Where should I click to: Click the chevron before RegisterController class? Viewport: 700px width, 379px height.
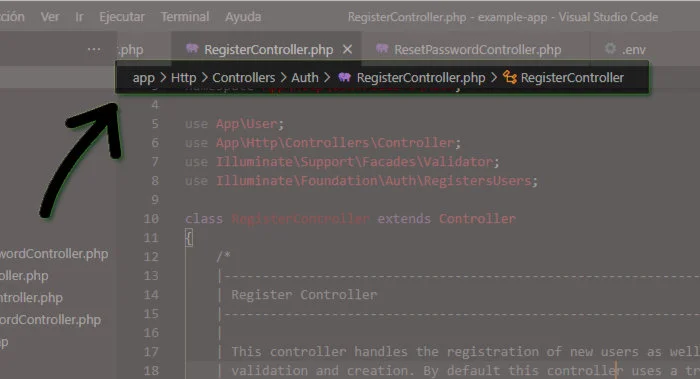[x=494, y=78]
